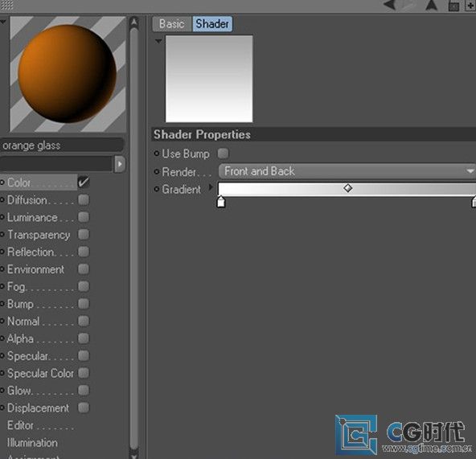The image size is (476, 459).
Task: Select the Transparency channel label
Action: click(x=39, y=235)
